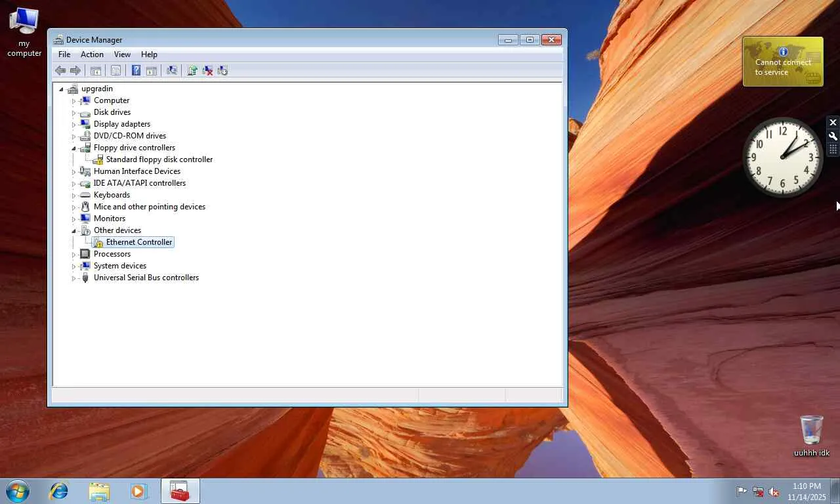Image resolution: width=840 pixels, height=504 pixels.
Task: Open clock gadget options wrench
Action: tap(833, 136)
